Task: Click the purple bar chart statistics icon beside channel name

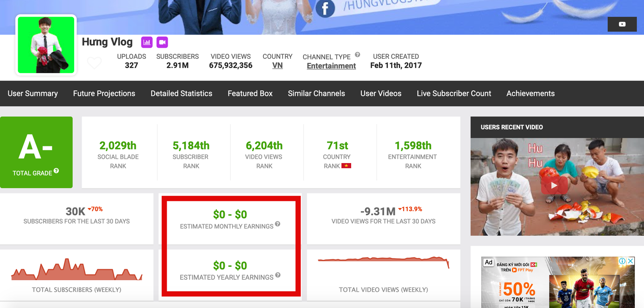Action: coord(147,42)
